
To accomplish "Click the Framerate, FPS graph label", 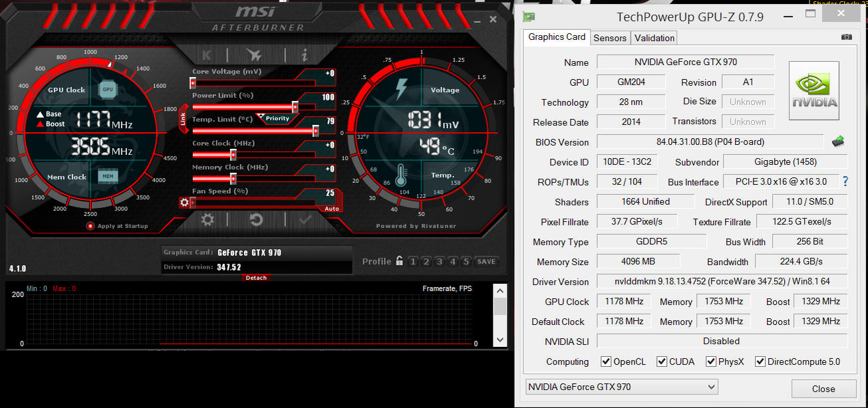I will pyautogui.click(x=448, y=288).
